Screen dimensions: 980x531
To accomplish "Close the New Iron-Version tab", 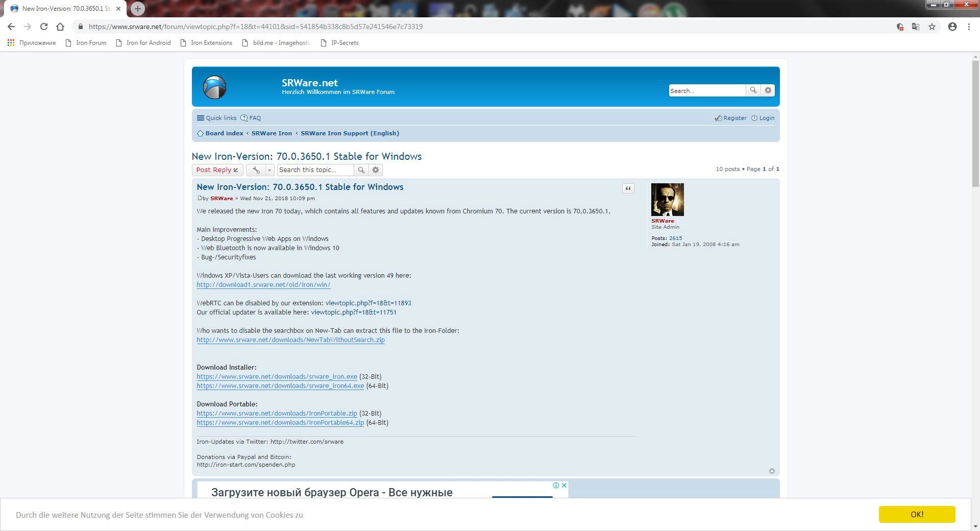I will click(x=118, y=9).
